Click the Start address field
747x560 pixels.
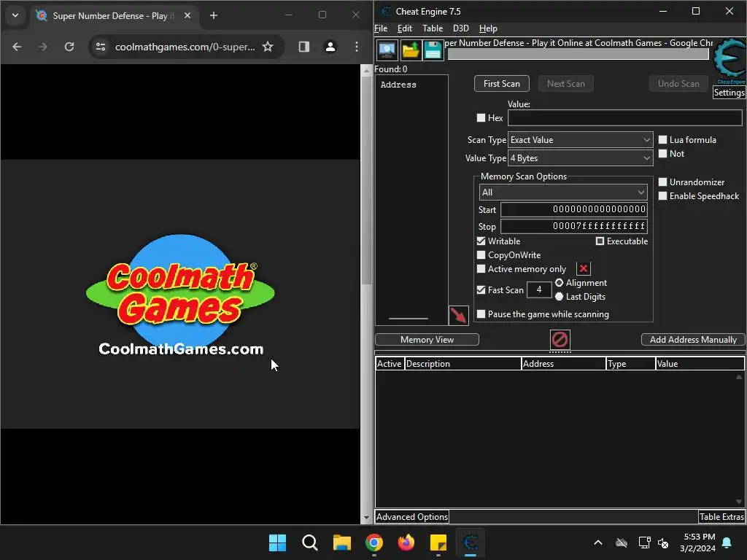click(573, 209)
